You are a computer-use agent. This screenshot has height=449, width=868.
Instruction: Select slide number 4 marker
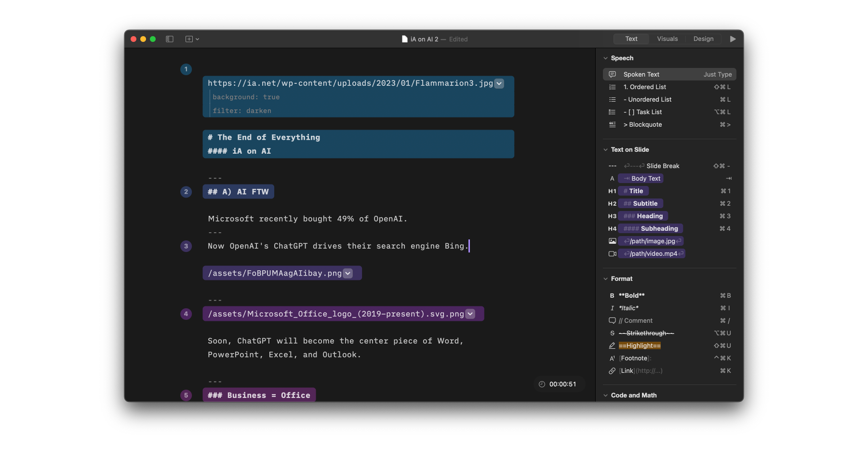coord(186,314)
